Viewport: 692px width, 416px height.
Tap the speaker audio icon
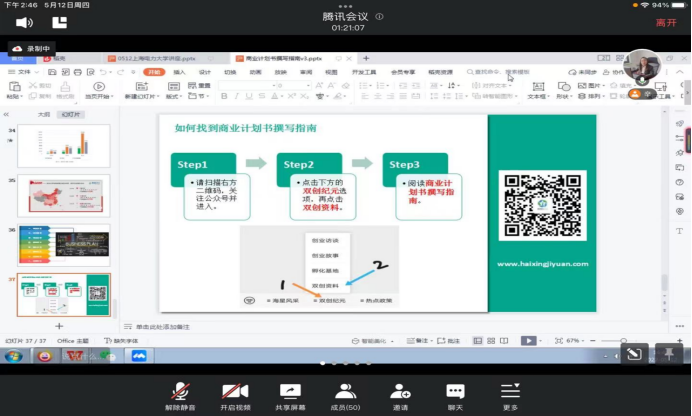(24, 22)
